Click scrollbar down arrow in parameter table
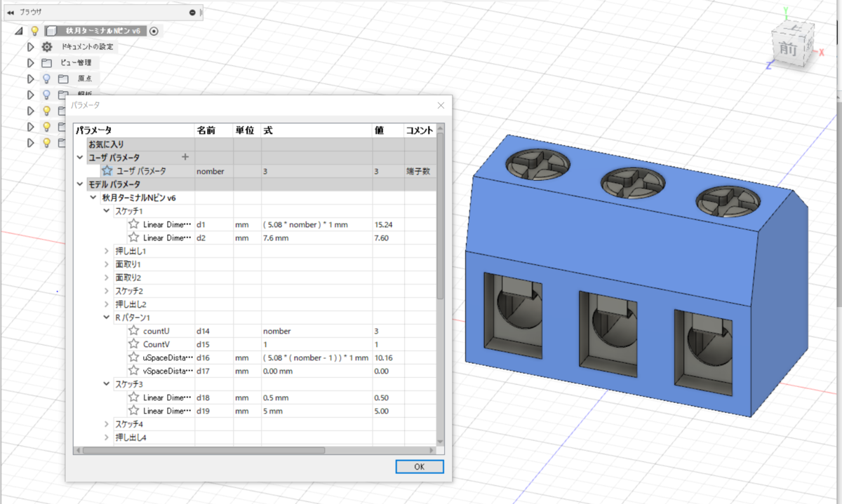Screen dimensions: 842x504 [x=440, y=441]
